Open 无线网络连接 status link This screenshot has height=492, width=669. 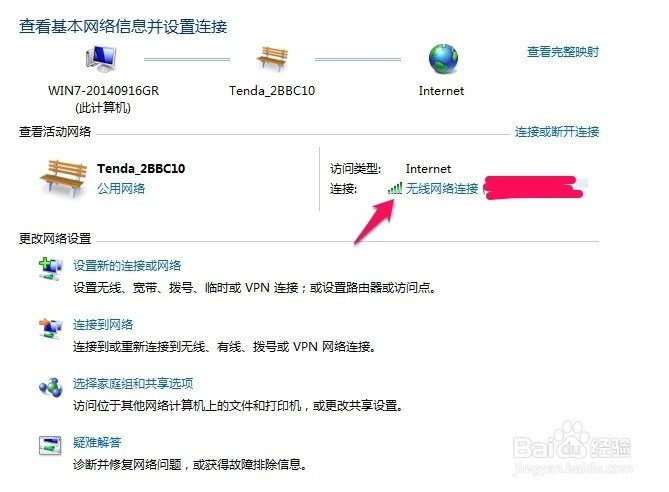point(442,188)
